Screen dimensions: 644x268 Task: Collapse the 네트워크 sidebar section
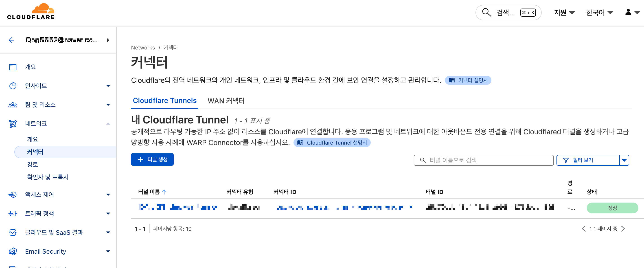tap(108, 123)
